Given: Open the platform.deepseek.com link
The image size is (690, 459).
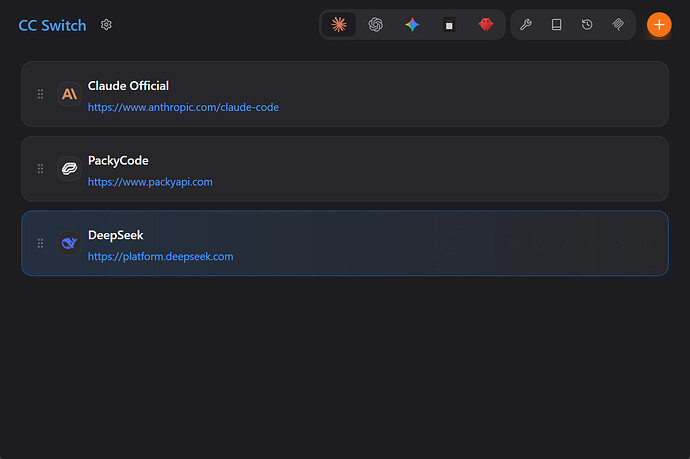Looking at the screenshot, I should pyautogui.click(x=161, y=257).
